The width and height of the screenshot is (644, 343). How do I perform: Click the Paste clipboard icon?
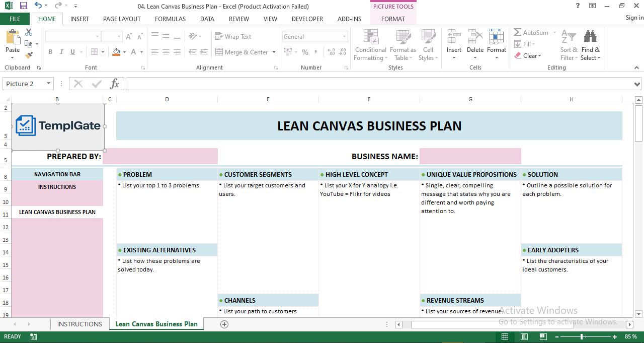click(13, 37)
